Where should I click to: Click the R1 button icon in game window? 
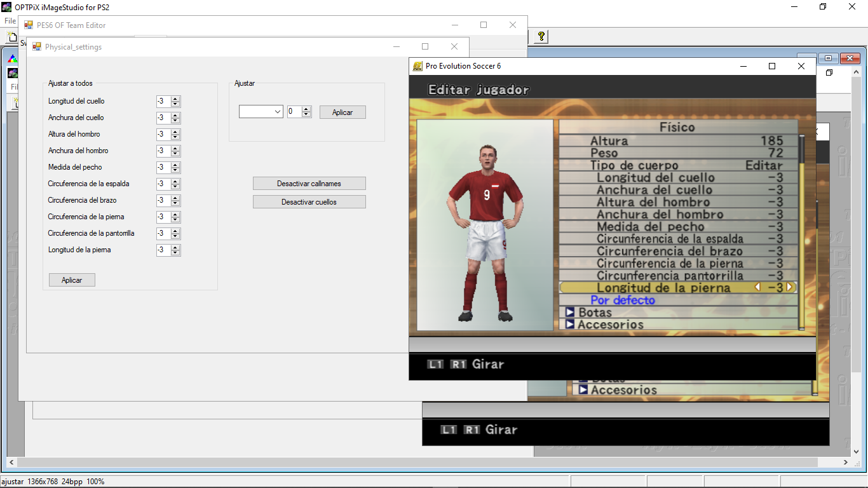coord(459,365)
